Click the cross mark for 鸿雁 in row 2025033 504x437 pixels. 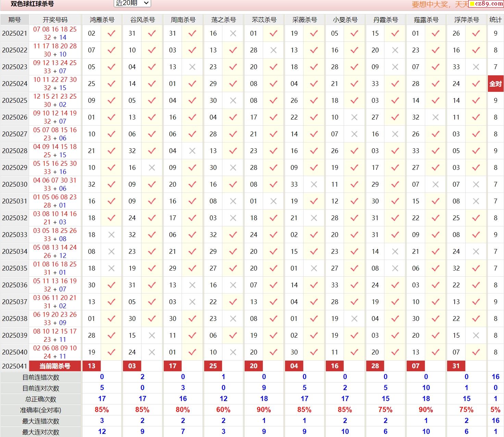click(x=111, y=235)
